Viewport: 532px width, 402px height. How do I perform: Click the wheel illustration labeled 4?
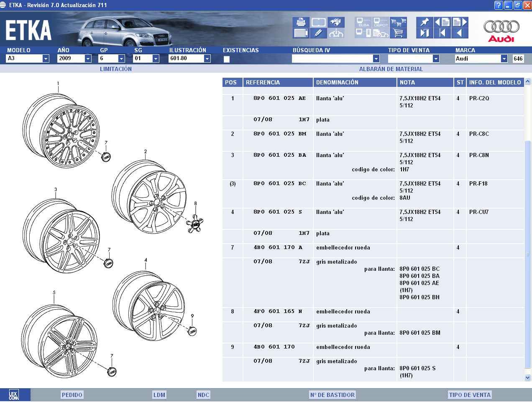click(149, 306)
